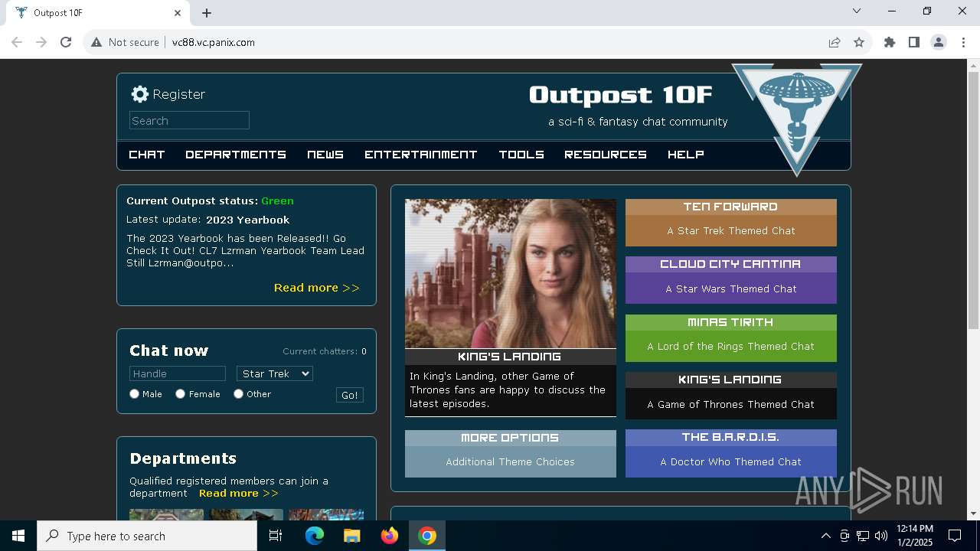Open the TOOLS menu
Viewport: 980px width, 551px height.
(x=521, y=155)
